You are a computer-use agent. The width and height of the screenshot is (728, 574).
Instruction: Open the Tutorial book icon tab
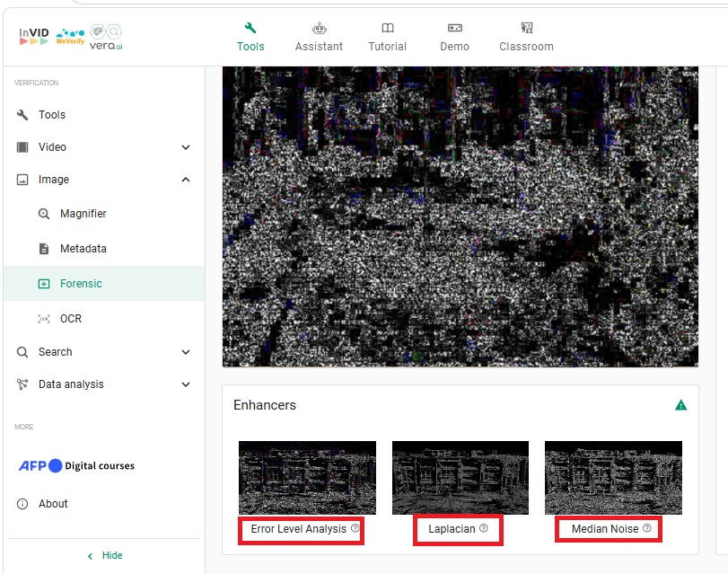pos(387,28)
